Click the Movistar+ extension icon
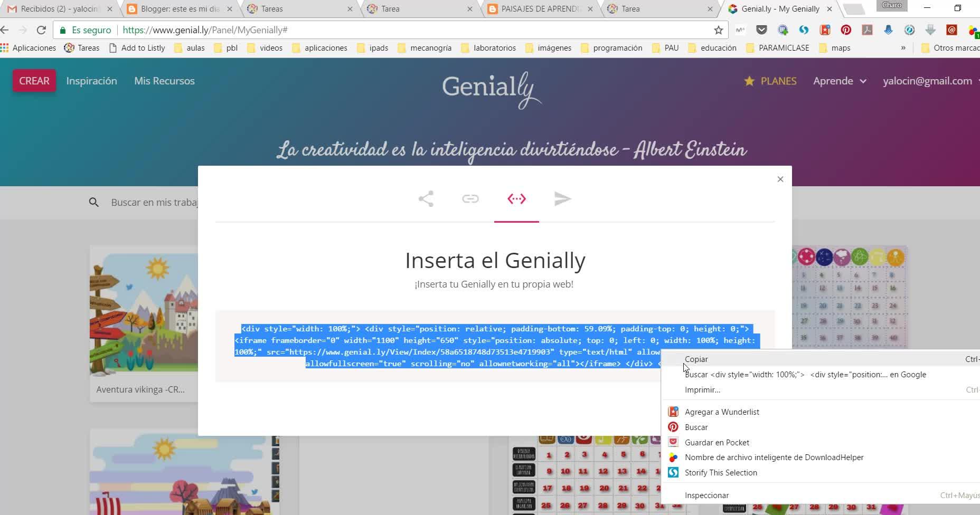 [x=740, y=30]
